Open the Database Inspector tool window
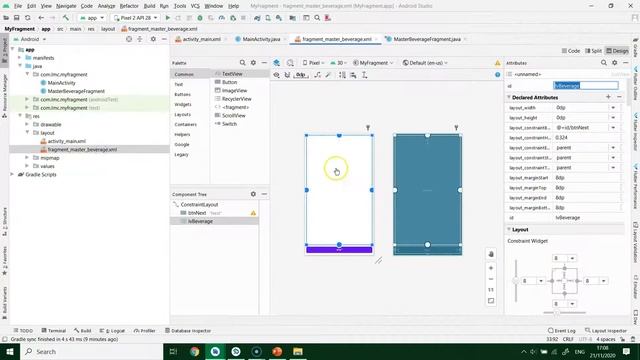Viewport: 640px width, 360px height. [188, 331]
